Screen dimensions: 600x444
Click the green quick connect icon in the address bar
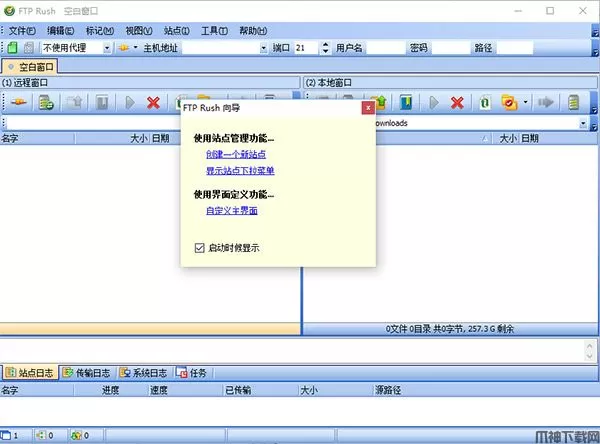(13, 48)
